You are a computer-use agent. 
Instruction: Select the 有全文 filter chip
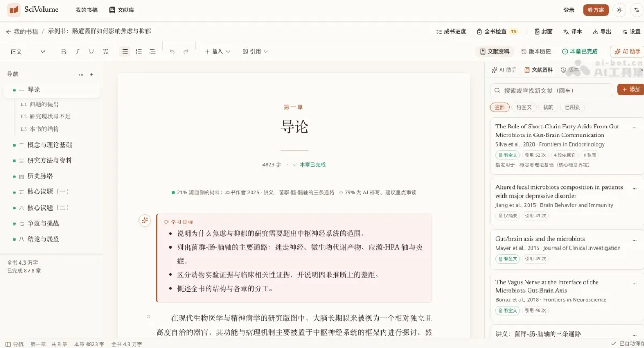tap(523, 107)
